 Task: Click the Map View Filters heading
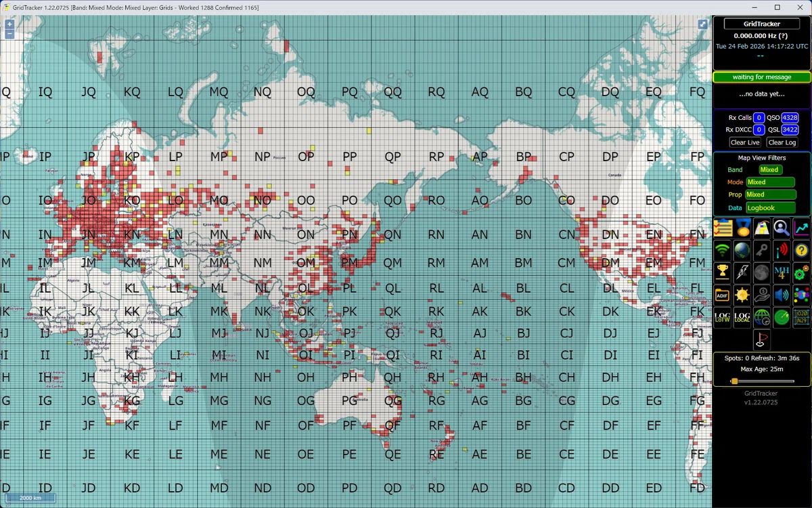click(762, 158)
